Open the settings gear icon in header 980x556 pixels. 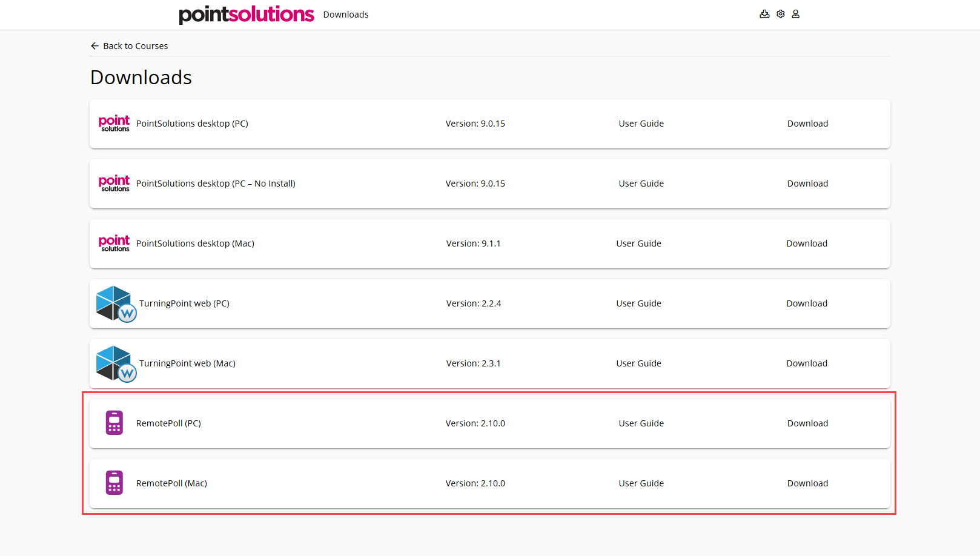tap(781, 14)
